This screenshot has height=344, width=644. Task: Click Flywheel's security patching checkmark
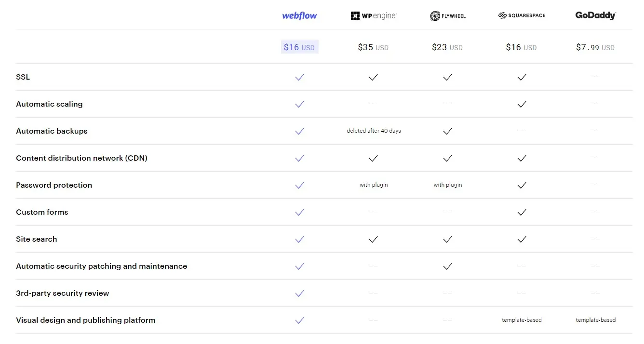point(448,266)
